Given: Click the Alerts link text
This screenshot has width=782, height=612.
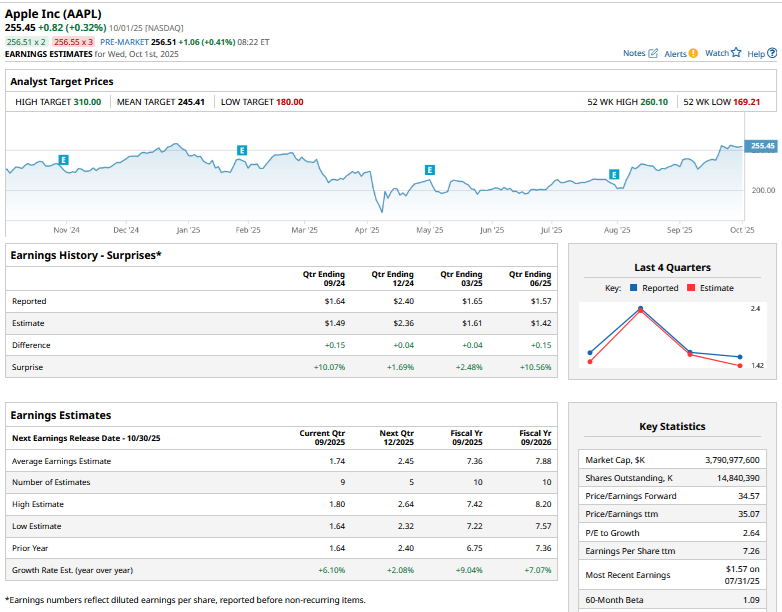Looking at the screenshot, I should [675, 53].
